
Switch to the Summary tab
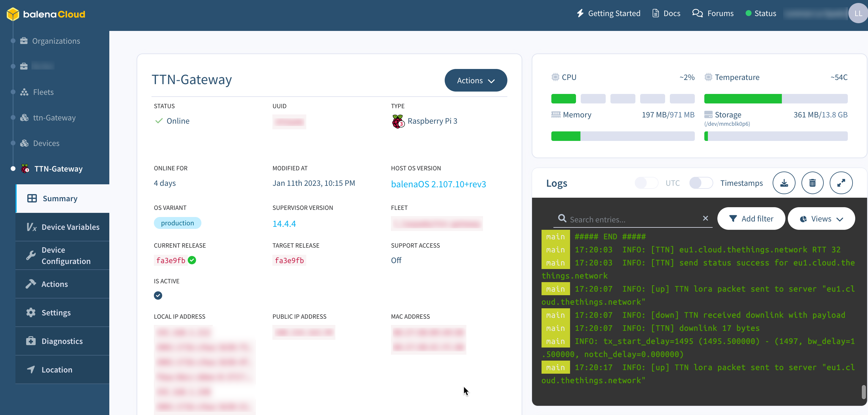click(x=63, y=199)
